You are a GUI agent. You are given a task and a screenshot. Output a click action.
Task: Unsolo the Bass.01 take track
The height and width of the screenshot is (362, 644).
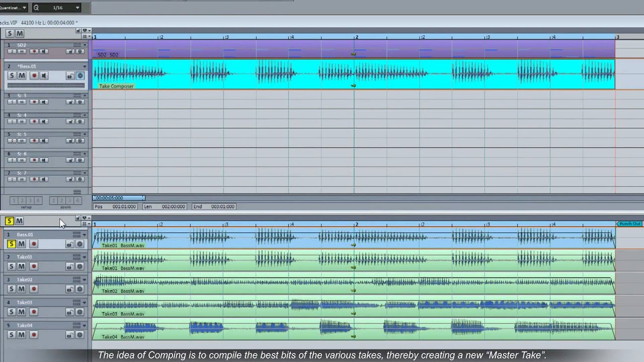11,244
